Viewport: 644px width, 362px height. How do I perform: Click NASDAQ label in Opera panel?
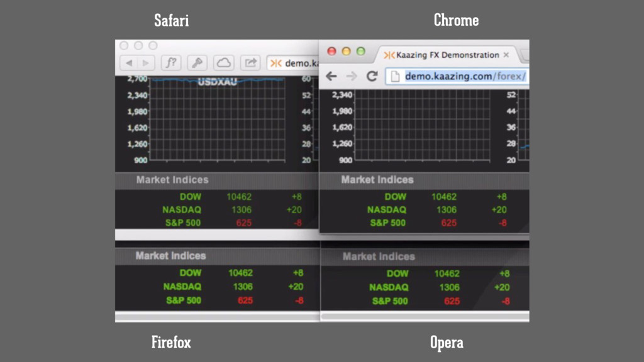pyautogui.click(x=389, y=287)
